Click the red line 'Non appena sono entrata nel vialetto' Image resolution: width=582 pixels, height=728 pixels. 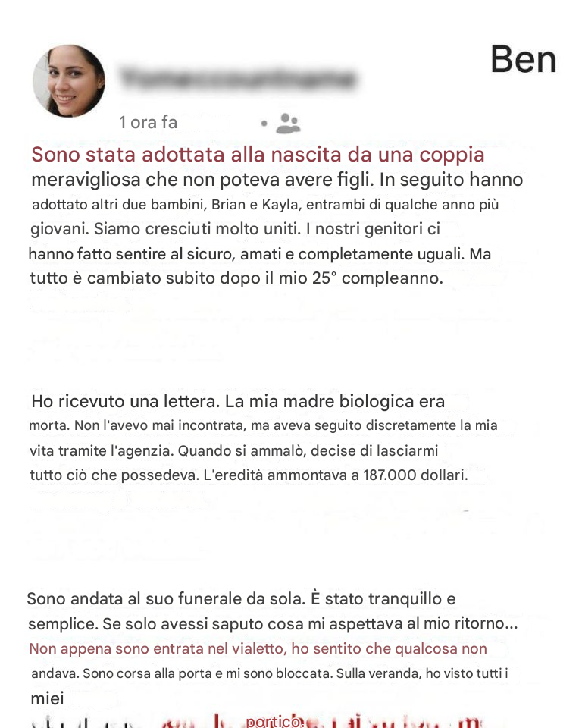coord(258,648)
